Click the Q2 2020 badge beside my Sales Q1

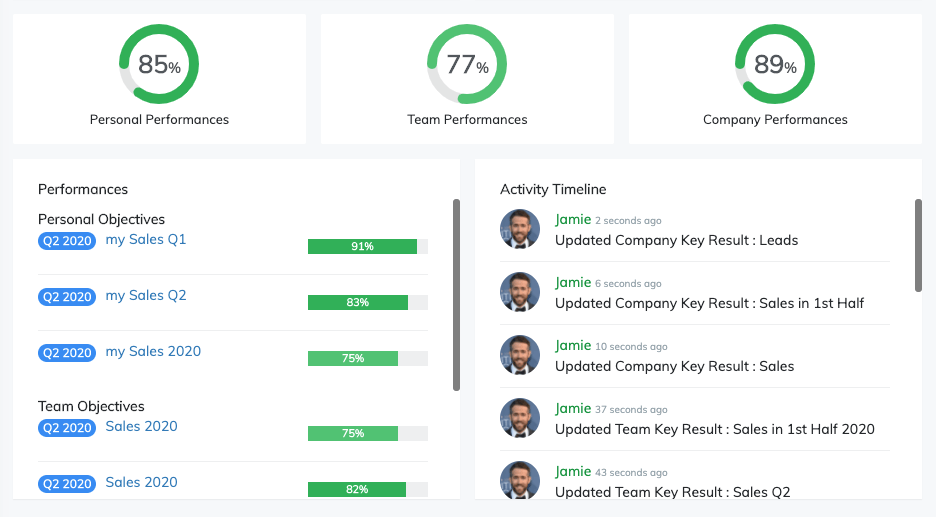pos(67,241)
